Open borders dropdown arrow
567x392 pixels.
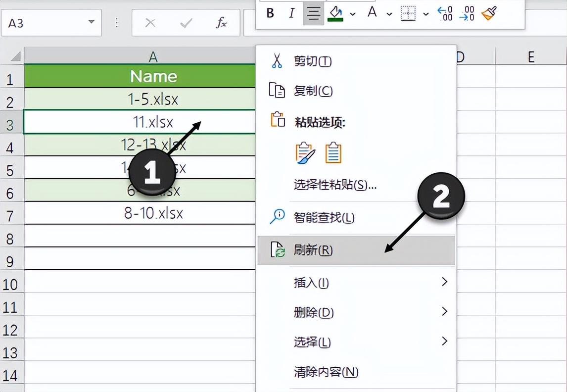(x=426, y=14)
